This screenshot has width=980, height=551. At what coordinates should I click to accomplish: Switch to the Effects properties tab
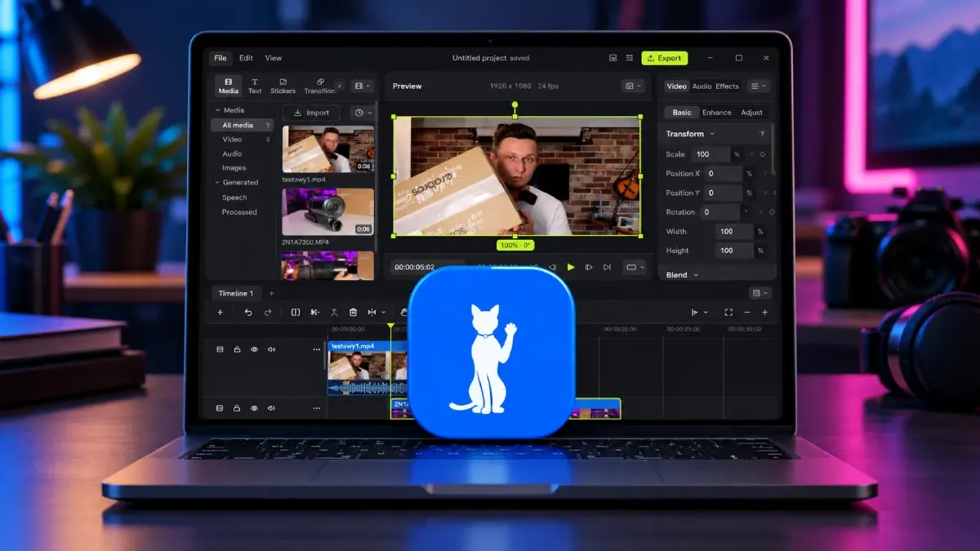point(727,86)
